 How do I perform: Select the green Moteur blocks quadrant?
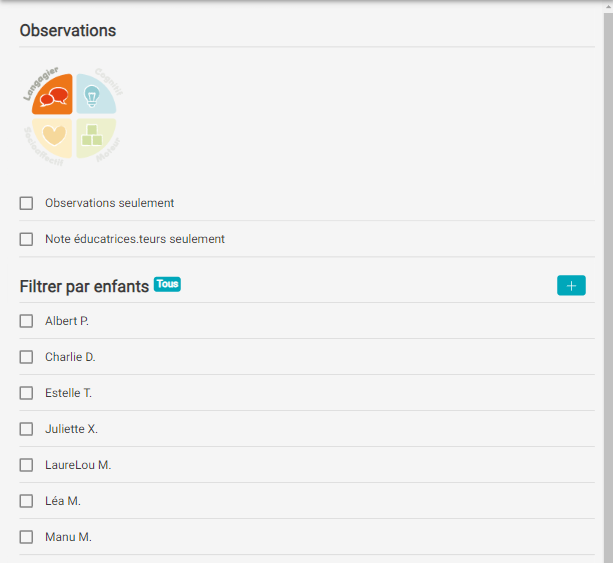(96, 138)
